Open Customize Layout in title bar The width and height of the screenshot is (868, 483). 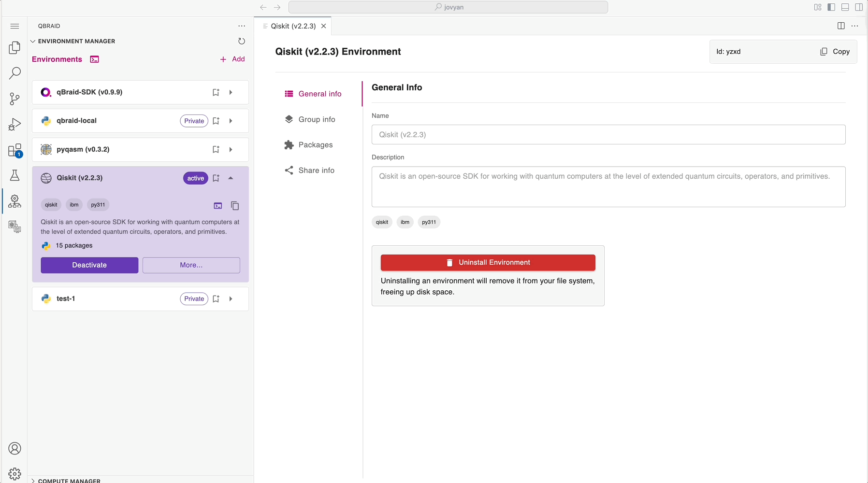pos(818,7)
